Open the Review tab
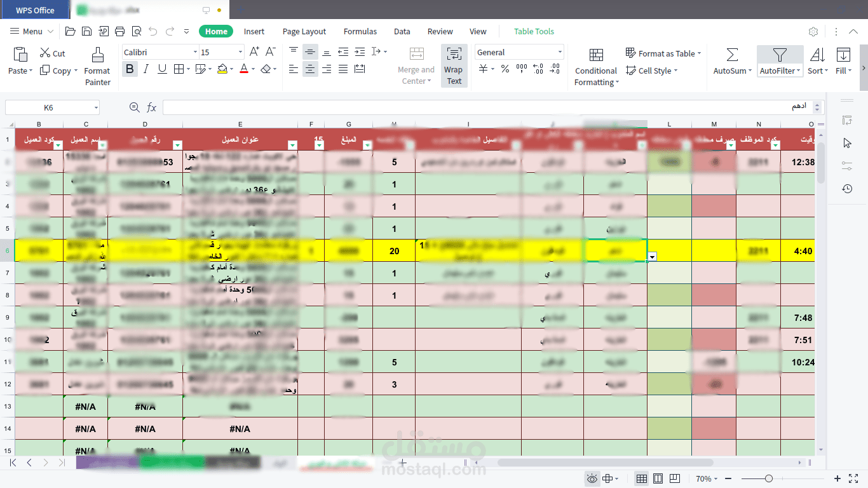The width and height of the screenshot is (868, 488). [440, 31]
